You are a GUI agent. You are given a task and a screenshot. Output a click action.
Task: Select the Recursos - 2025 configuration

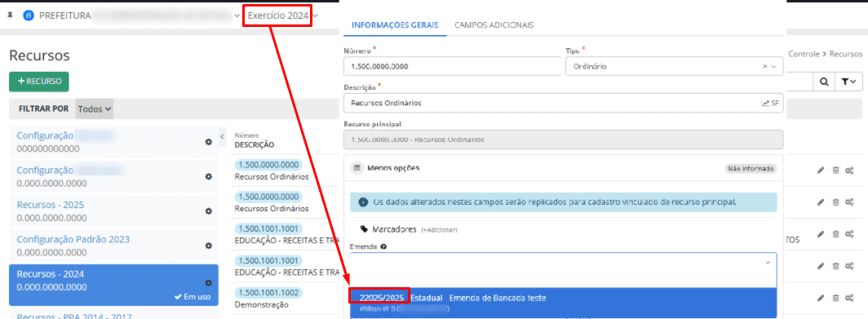click(113, 211)
